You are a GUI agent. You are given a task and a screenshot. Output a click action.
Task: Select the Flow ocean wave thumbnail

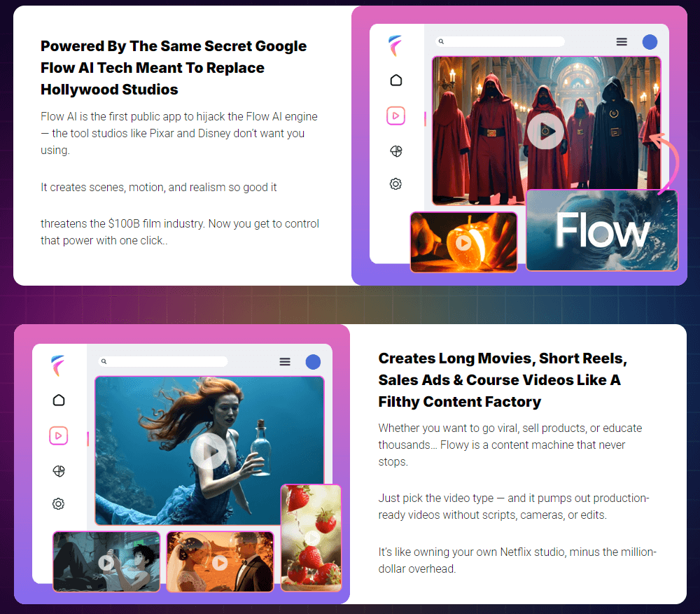(601, 230)
